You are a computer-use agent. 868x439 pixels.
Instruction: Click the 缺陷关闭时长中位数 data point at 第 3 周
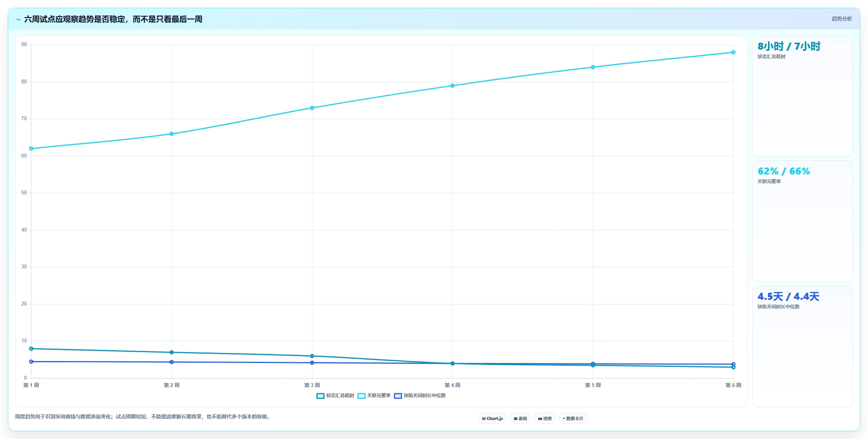click(312, 363)
